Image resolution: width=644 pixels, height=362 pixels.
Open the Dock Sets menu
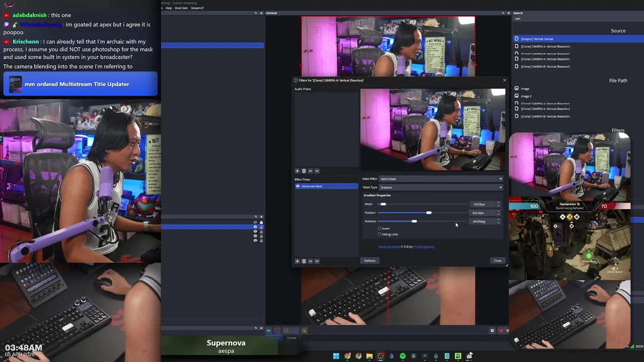[181, 8]
